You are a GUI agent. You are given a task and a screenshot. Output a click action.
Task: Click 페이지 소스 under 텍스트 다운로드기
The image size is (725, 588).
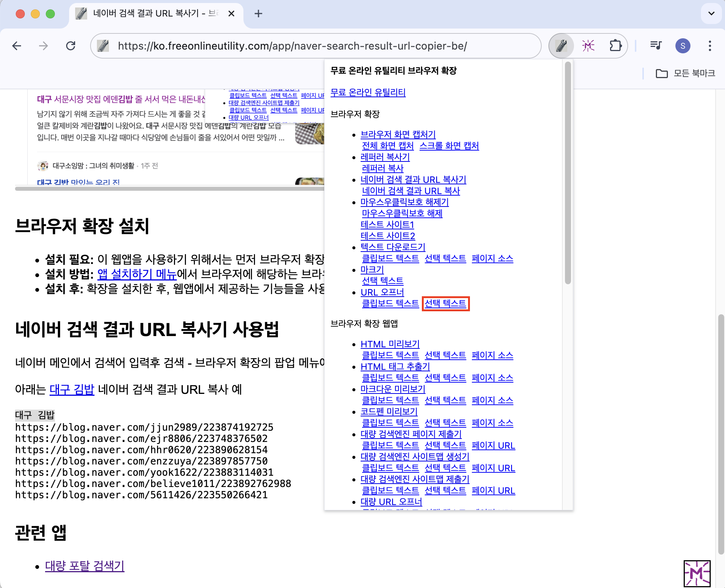coord(492,258)
